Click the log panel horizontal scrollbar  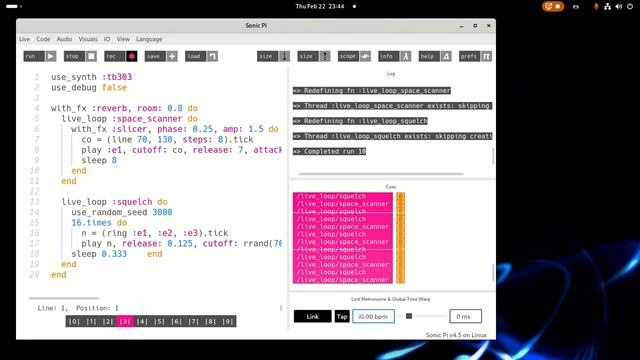[x=381, y=173]
